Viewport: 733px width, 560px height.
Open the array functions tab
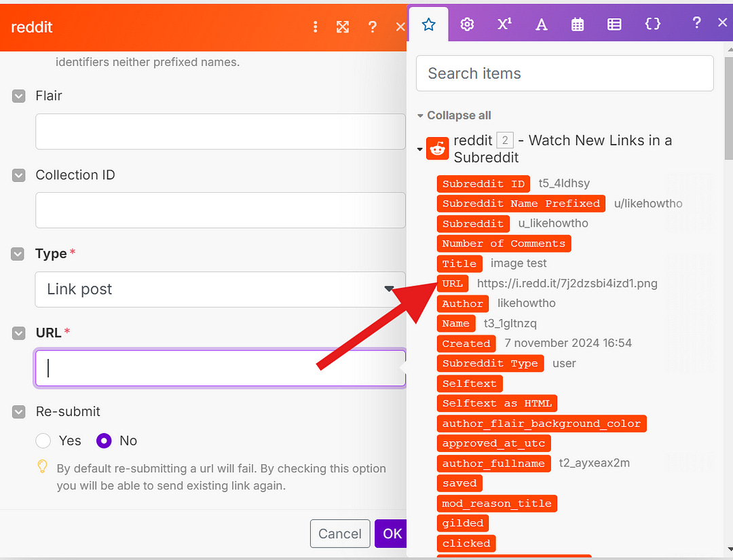(x=614, y=24)
